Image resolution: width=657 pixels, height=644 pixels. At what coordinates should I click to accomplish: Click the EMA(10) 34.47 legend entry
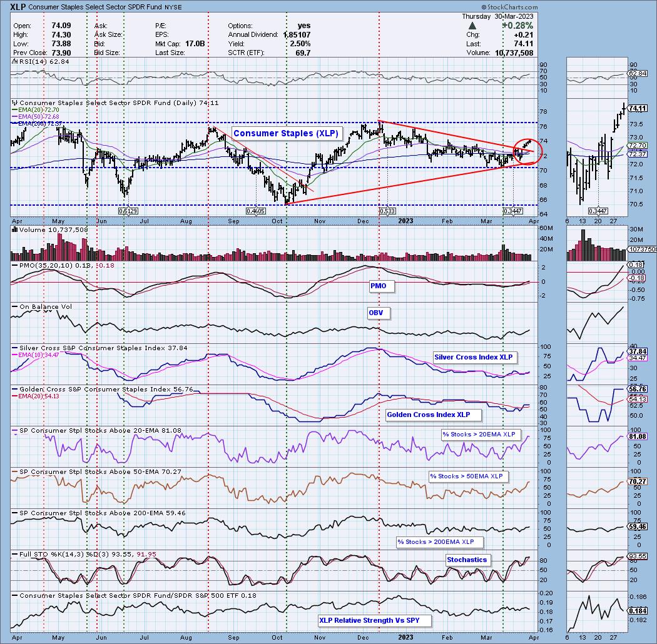[x=36, y=355]
